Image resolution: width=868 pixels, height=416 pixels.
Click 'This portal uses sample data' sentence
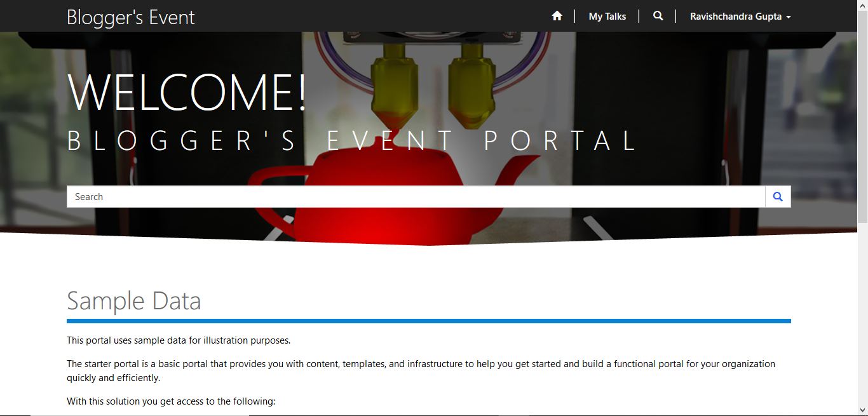click(179, 340)
